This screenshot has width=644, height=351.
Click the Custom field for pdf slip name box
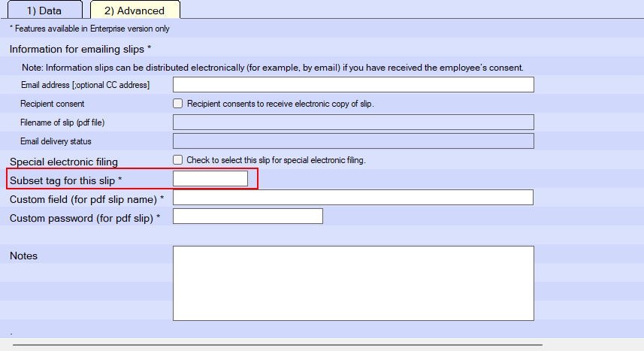click(353, 198)
